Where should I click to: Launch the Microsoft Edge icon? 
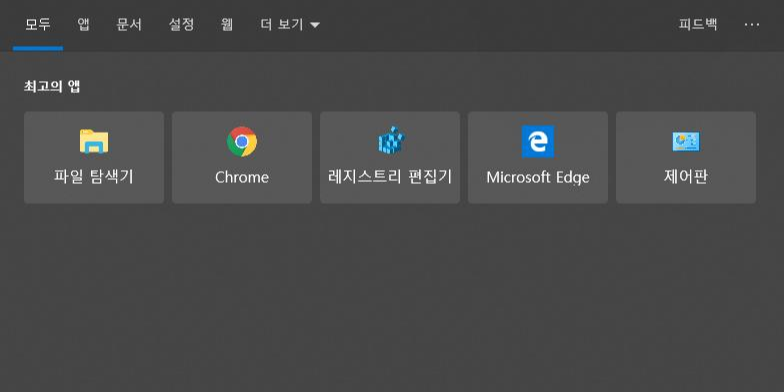(x=538, y=142)
